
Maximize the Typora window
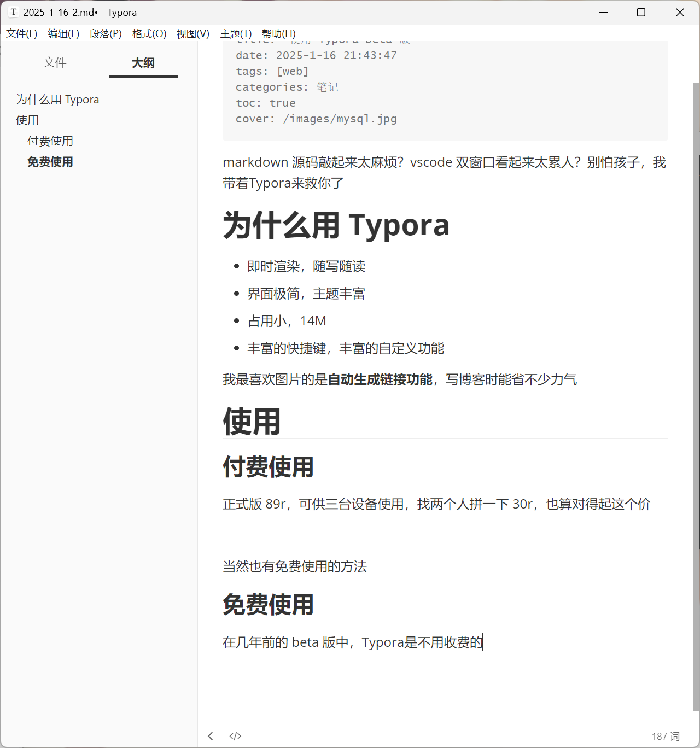pyautogui.click(x=641, y=12)
